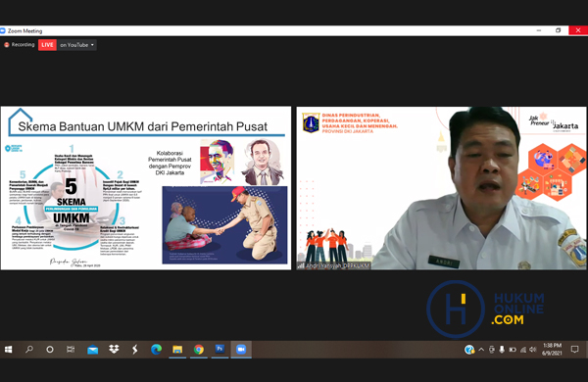This screenshot has height=382, width=588.
Task: Select the shared slide 'Skema Bantuan UMKM'
Action: coord(146,188)
